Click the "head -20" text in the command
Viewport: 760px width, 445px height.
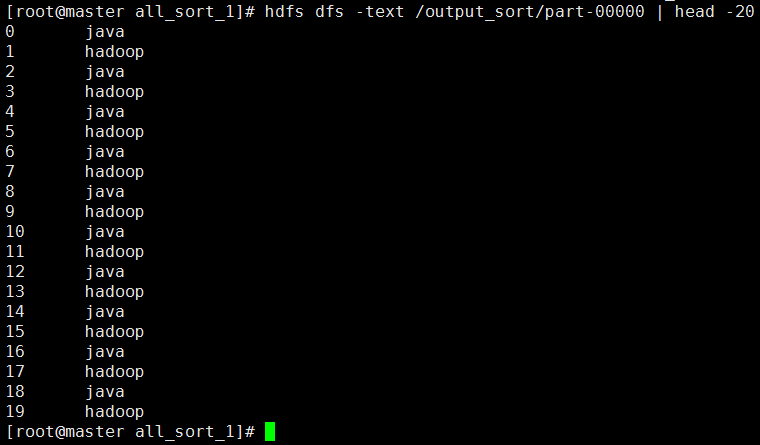click(x=714, y=11)
